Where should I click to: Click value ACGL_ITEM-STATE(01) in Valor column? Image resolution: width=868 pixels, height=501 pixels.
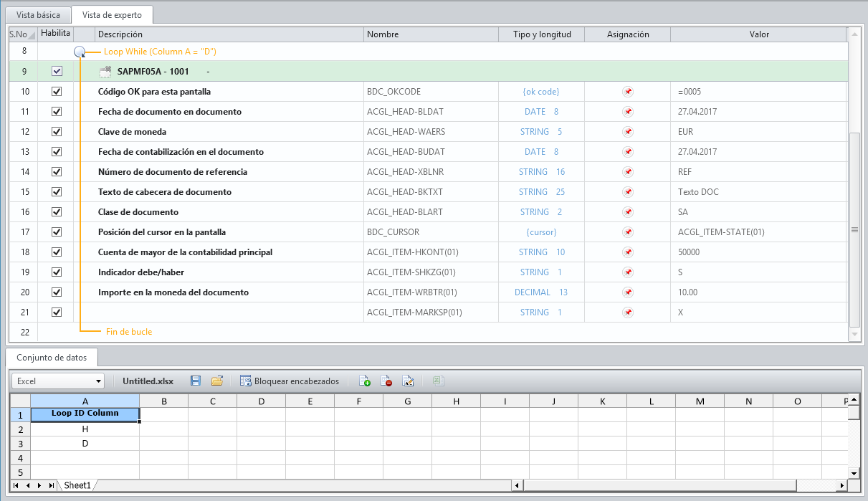(x=721, y=232)
